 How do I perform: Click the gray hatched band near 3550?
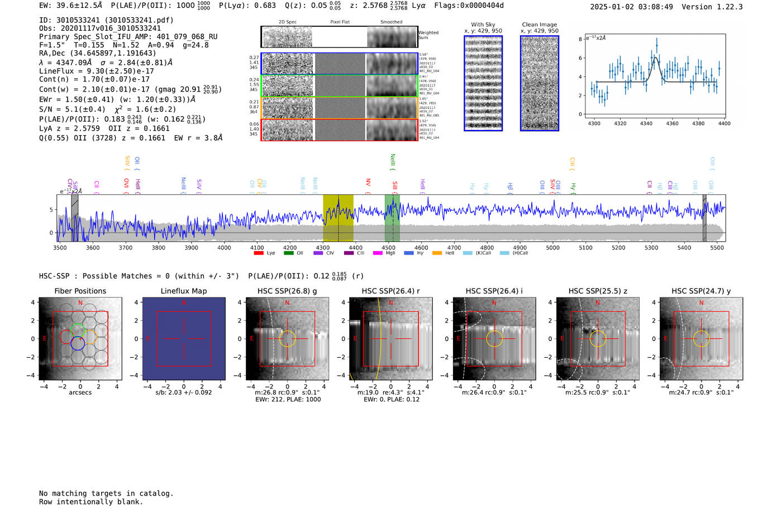[x=75, y=218]
